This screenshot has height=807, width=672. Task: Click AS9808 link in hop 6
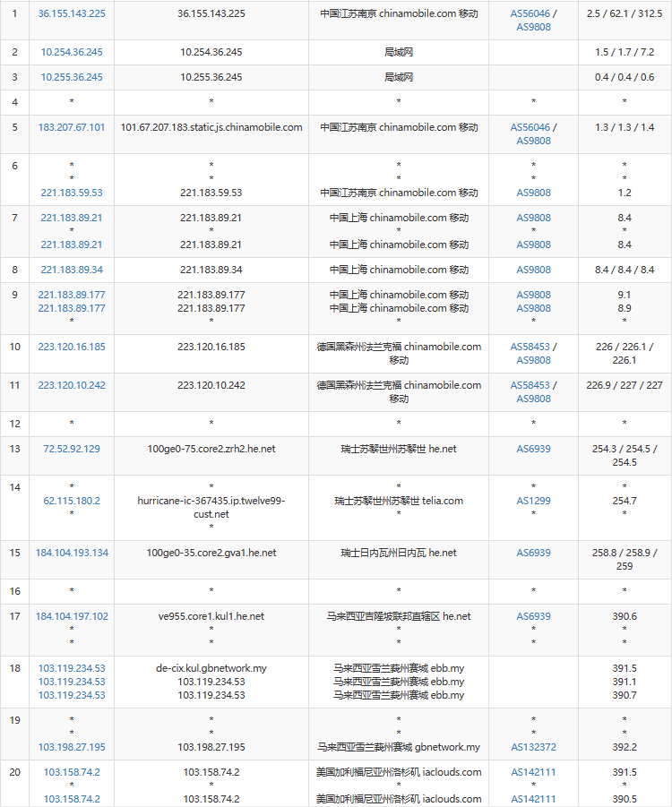click(x=533, y=193)
